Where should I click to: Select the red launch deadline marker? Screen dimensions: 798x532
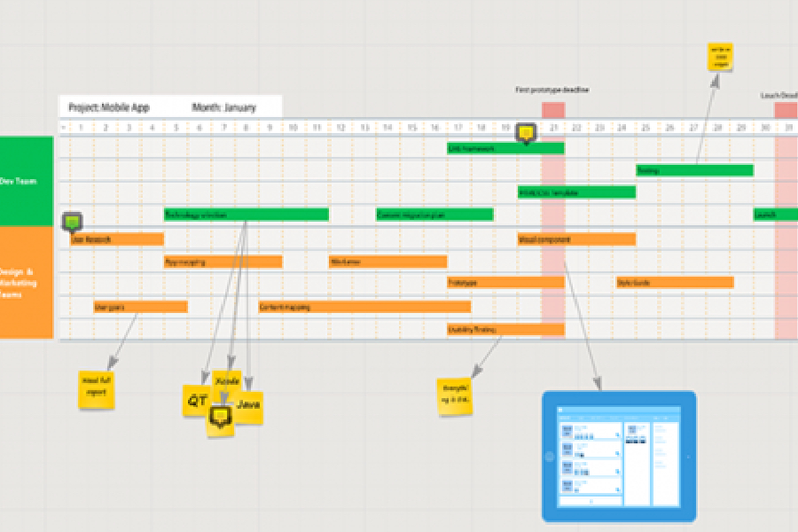[x=786, y=110]
